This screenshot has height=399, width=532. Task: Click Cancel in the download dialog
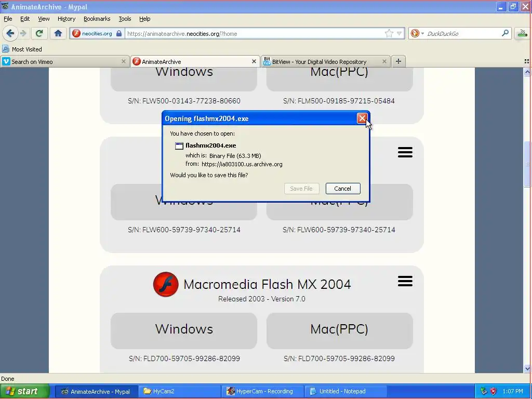pyautogui.click(x=343, y=189)
